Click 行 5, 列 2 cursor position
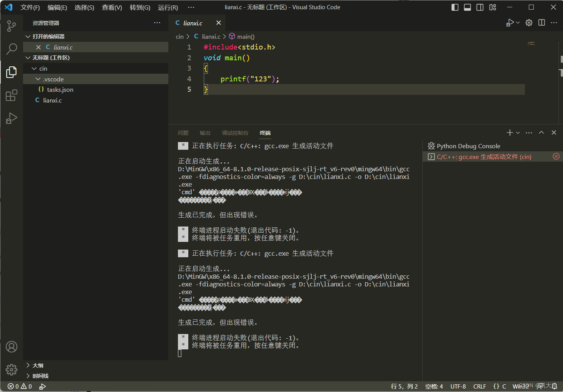 click(404, 387)
